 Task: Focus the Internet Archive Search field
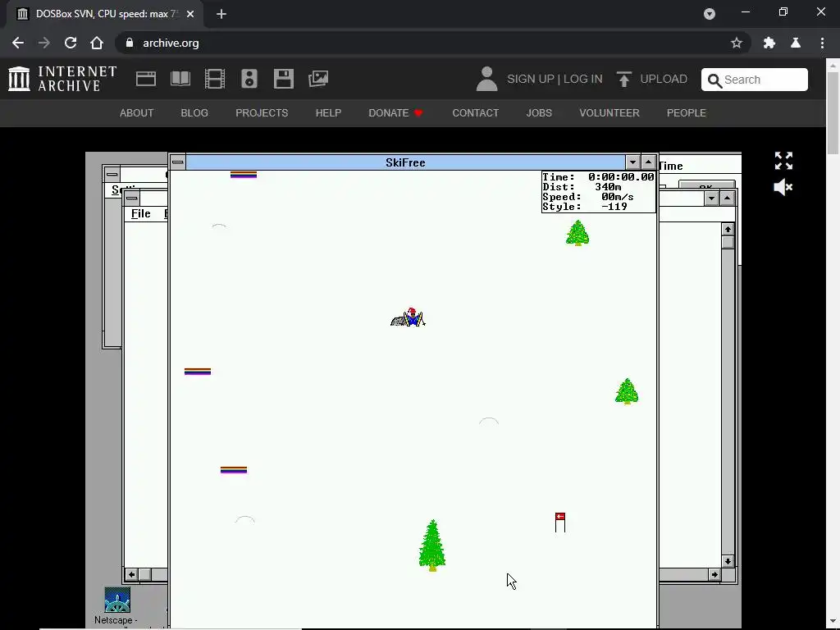[755, 80]
